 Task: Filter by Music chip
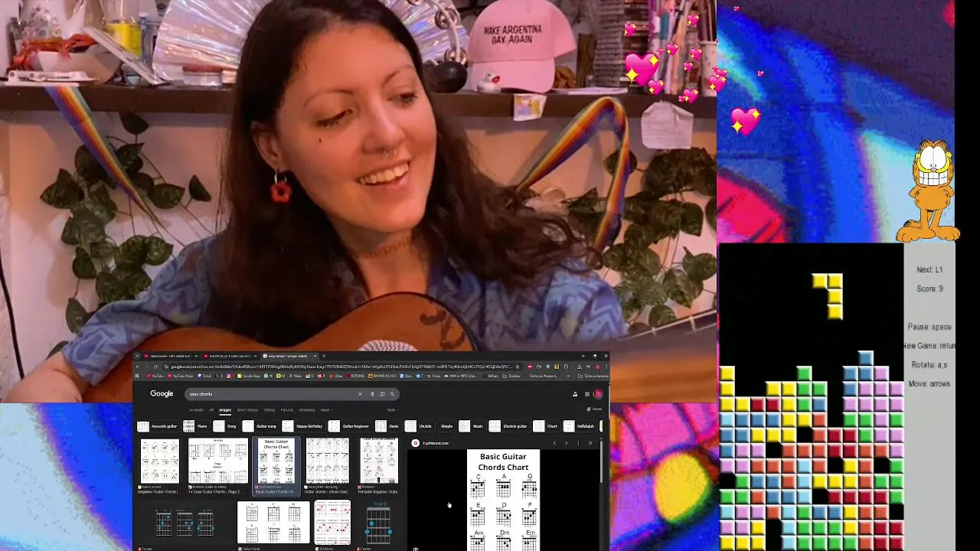click(x=472, y=425)
